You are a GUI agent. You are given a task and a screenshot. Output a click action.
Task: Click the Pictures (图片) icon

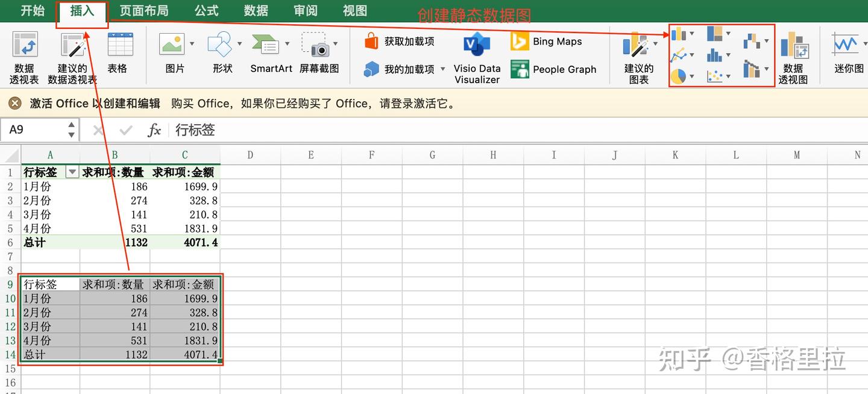coord(172,45)
